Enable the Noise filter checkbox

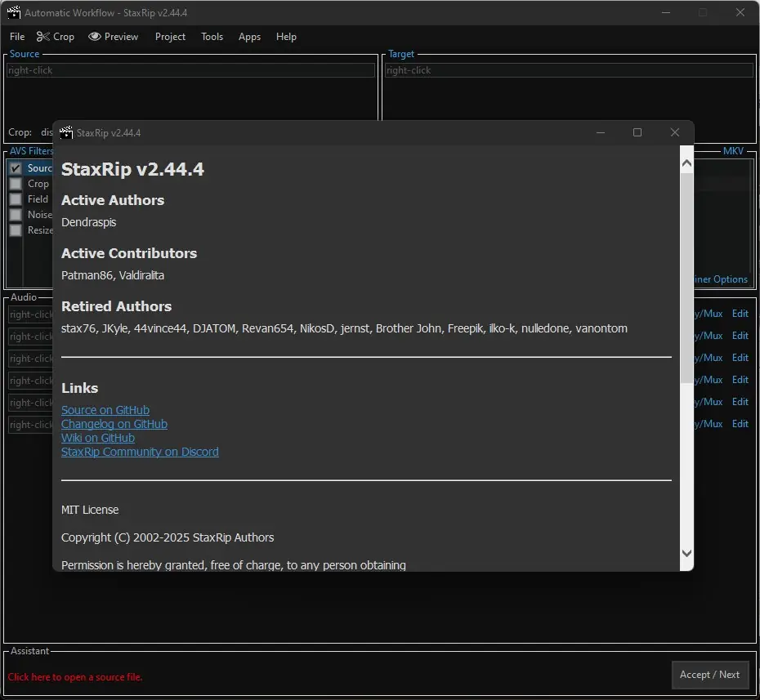16,215
